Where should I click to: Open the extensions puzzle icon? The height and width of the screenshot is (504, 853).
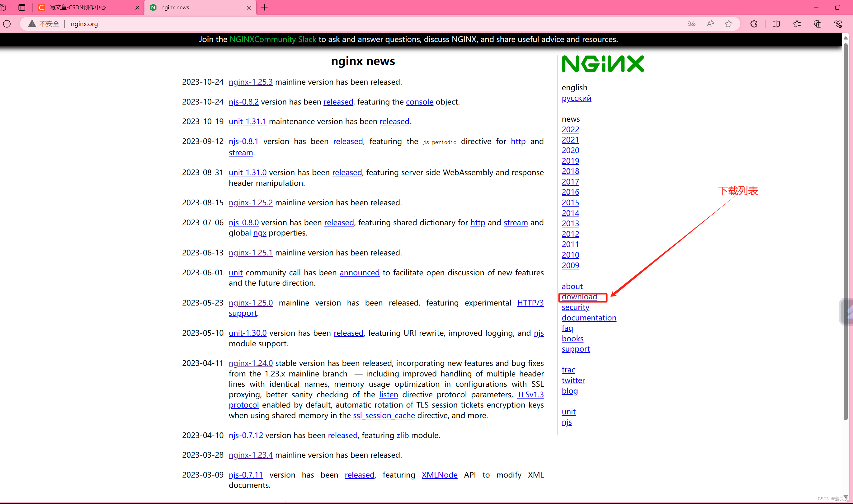point(754,24)
